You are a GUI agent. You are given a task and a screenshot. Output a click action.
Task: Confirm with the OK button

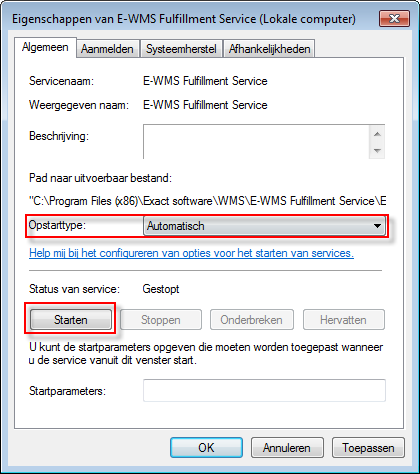coord(206,447)
